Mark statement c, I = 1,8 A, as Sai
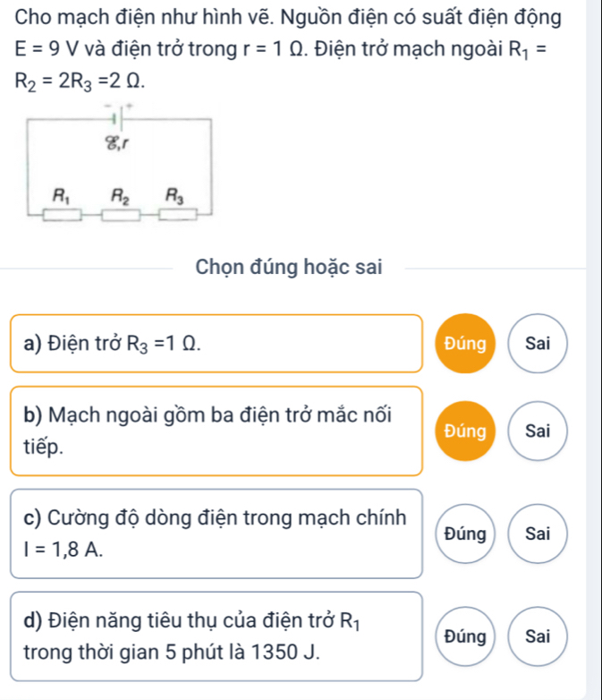This screenshot has height=700, width=602. (537, 534)
